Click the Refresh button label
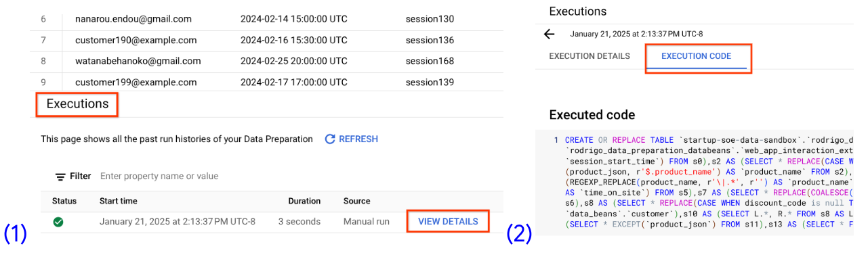 click(x=358, y=139)
